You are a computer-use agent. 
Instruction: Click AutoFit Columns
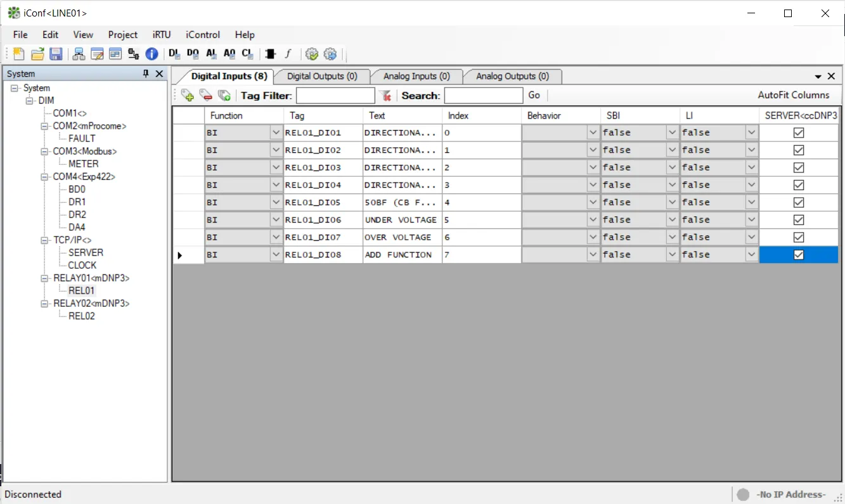794,95
